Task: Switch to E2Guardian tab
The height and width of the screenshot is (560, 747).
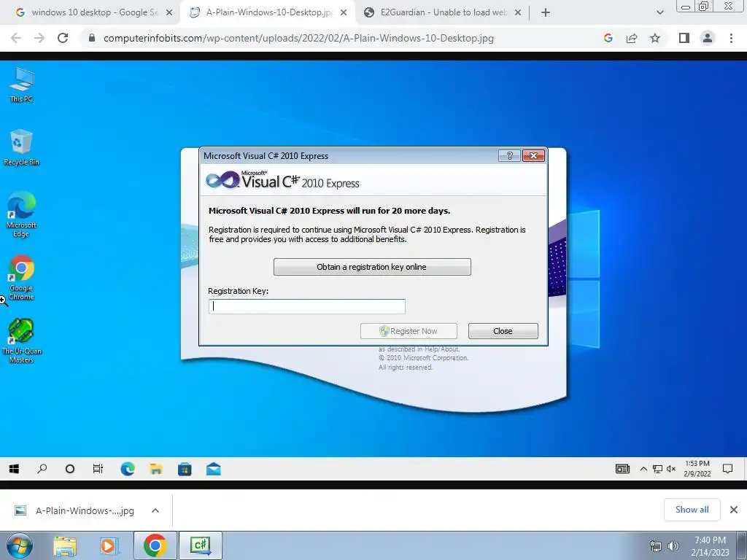Action: pyautogui.click(x=441, y=12)
